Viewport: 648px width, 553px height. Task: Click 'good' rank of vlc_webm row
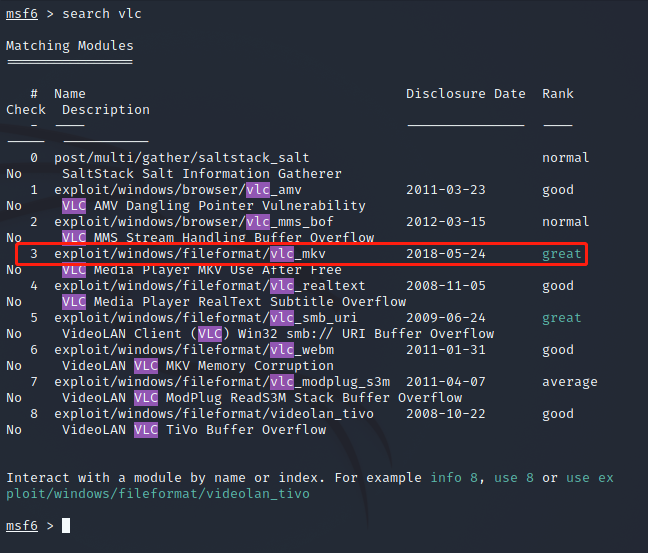tap(558, 350)
